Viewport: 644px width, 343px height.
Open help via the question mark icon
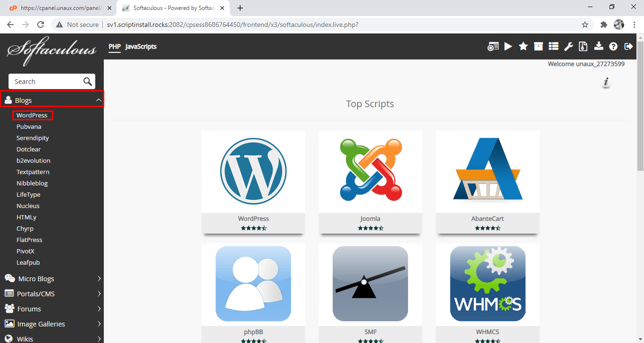pyautogui.click(x=613, y=46)
